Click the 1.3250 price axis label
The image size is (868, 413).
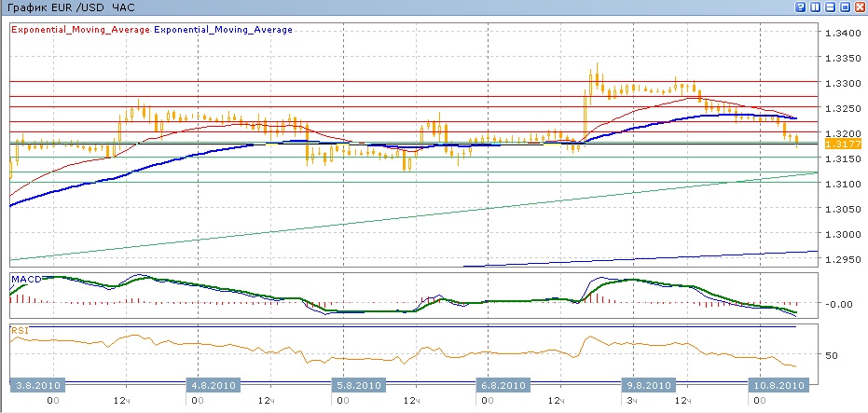pyautogui.click(x=843, y=108)
